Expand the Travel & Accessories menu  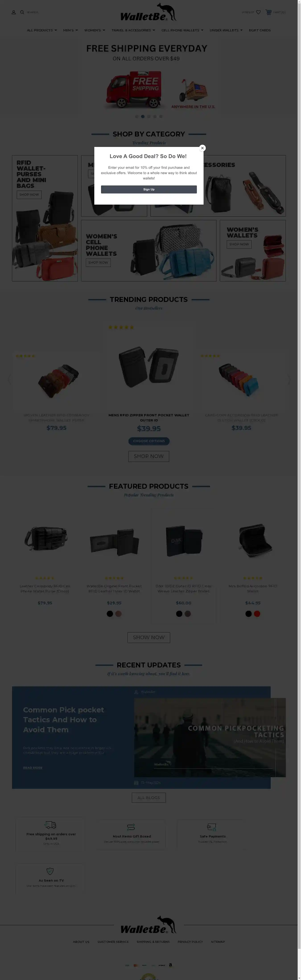click(x=133, y=30)
